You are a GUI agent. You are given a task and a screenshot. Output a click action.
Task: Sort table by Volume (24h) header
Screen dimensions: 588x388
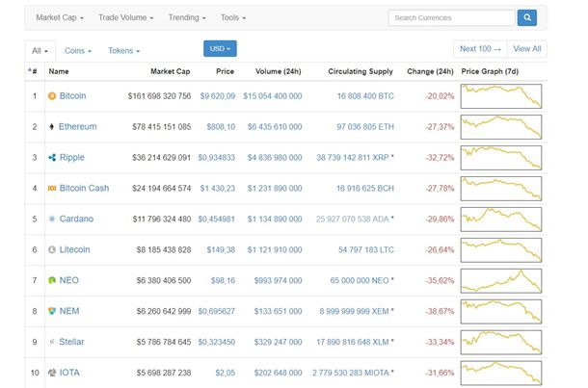pyautogui.click(x=279, y=71)
